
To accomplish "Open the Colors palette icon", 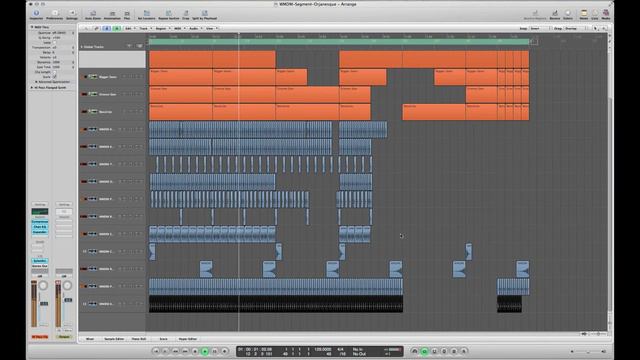I will click(x=568, y=15).
